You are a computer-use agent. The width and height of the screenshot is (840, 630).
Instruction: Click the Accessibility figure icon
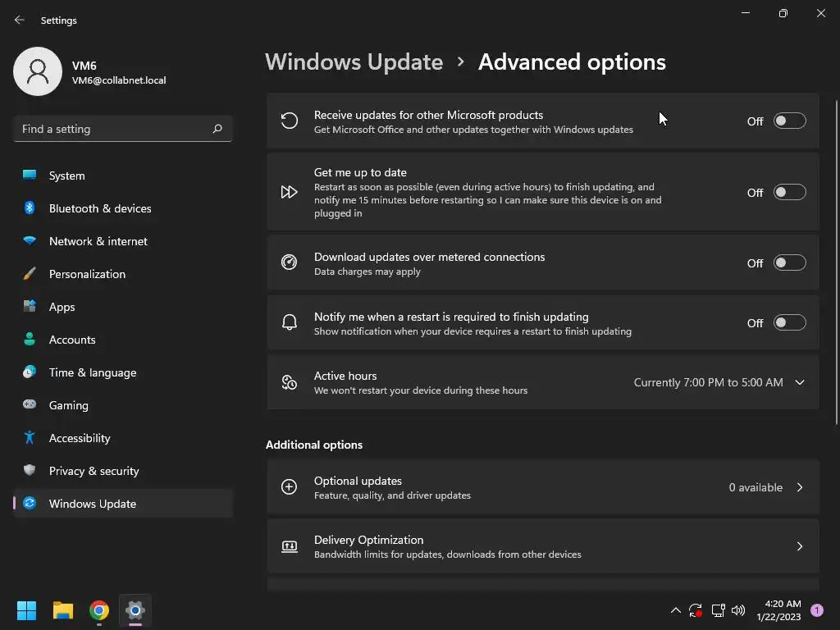tap(30, 438)
